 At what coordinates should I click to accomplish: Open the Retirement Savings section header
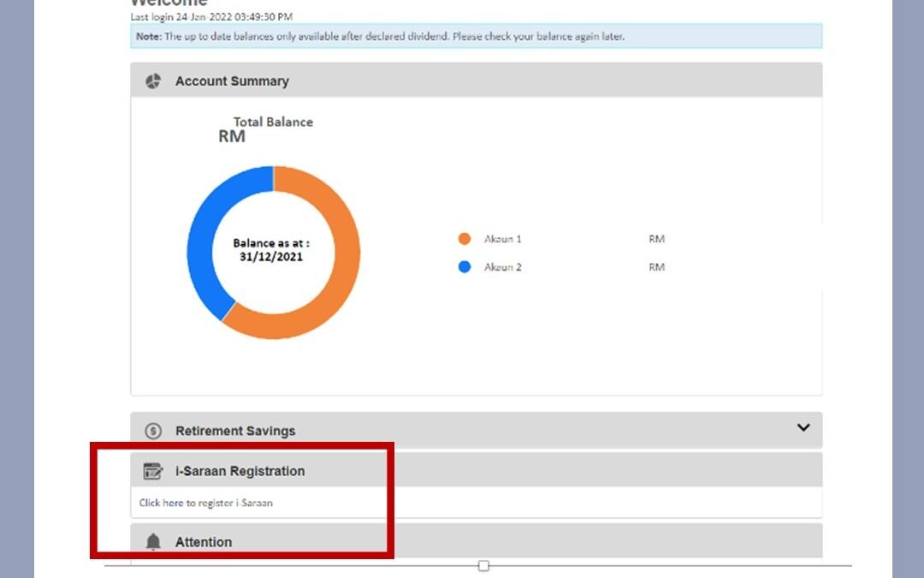point(235,431)
